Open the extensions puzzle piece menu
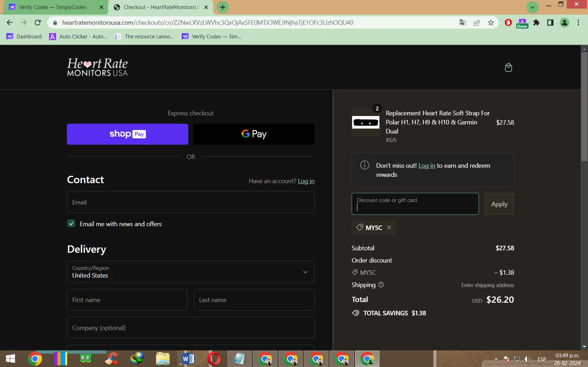Screen dimensions: 588x367 pyautogui.click(x=536, y=23)
